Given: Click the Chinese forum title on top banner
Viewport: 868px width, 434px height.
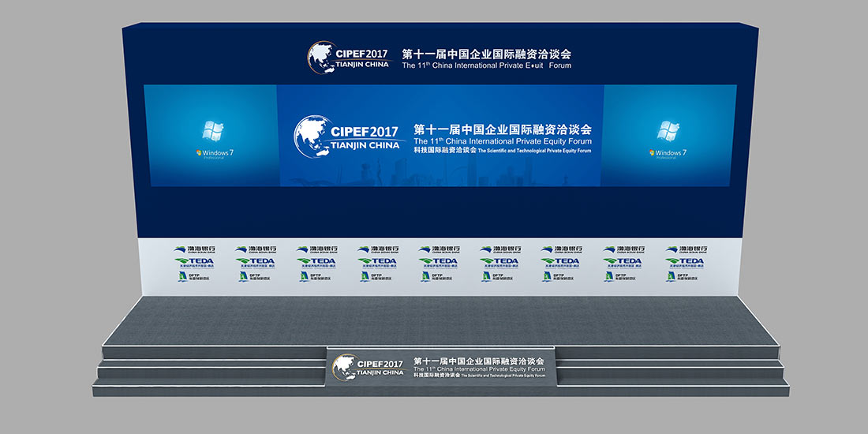Looking at the screenshot, I should tap(486, 54).
